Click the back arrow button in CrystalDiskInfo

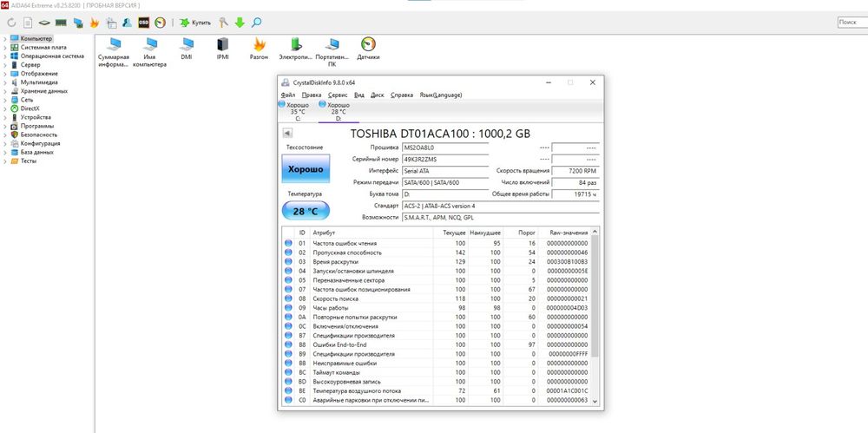tap(287, 133)
